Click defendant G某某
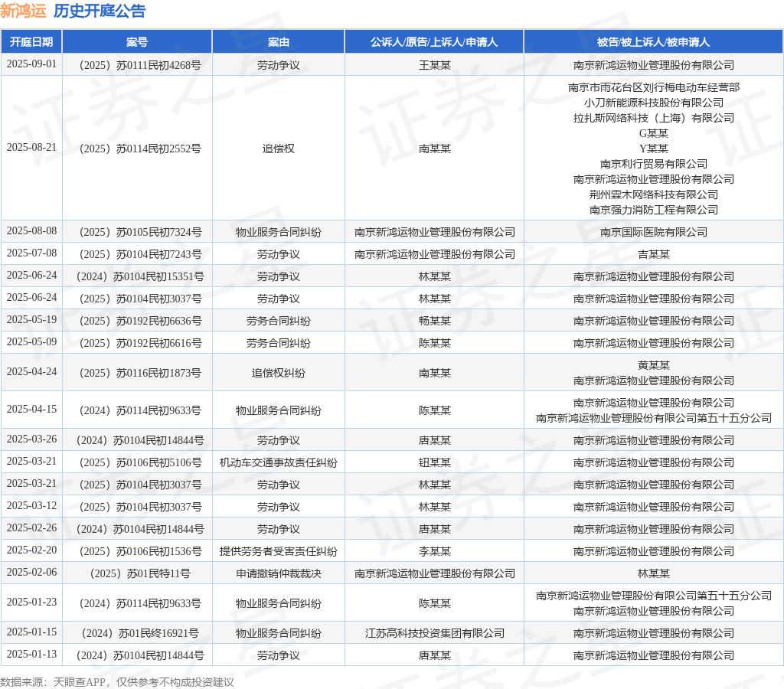The width and height of the screenshot is (784, 689). (x=654, y=133)
